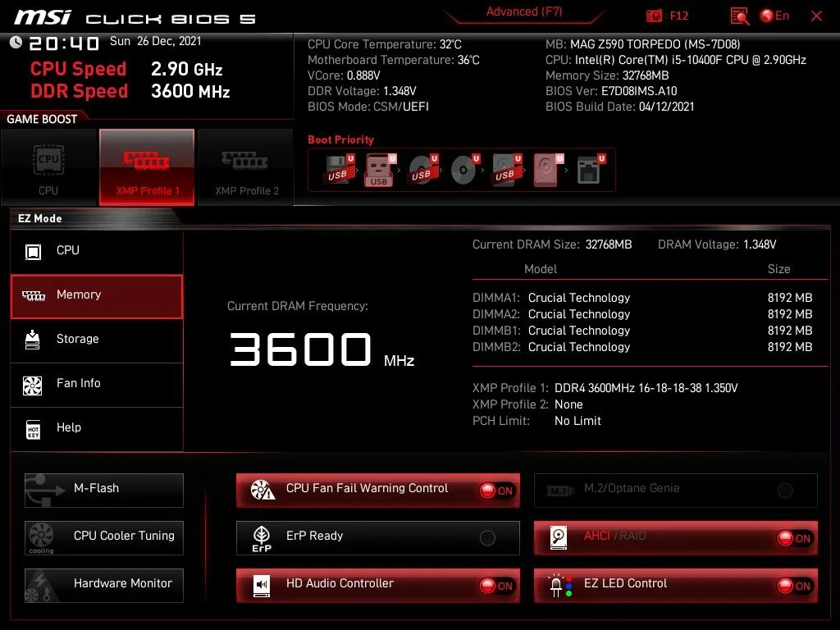Toggle HD Audio Controller switch
The height and width of the screenshot is (630, 840).
point(496,586)
